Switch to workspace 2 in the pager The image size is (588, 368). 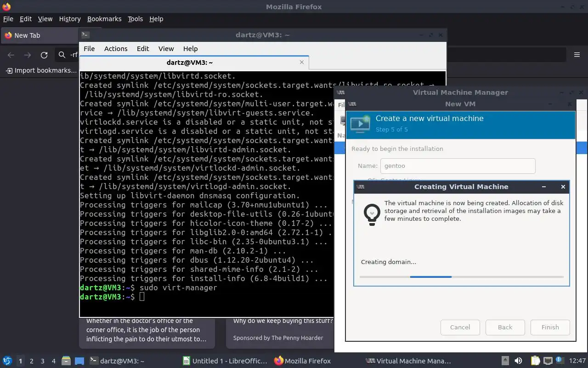(x=32, y=361)
